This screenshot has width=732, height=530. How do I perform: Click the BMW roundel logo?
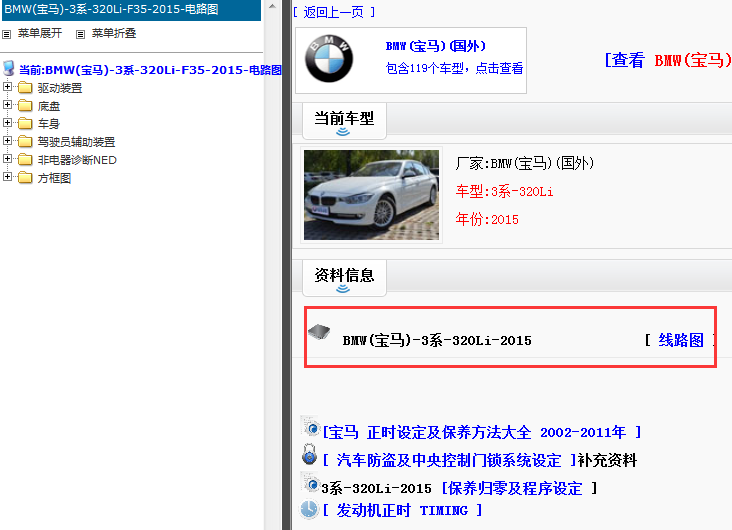pos(329,59)
